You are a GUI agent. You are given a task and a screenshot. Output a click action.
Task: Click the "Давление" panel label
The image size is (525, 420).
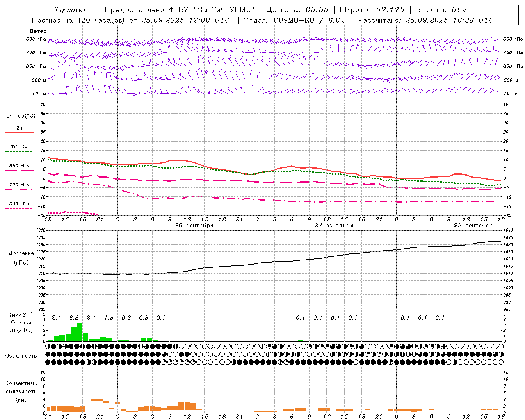pos(21,253)
